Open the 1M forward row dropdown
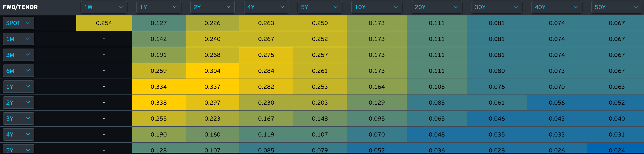 tap(19, 39)
